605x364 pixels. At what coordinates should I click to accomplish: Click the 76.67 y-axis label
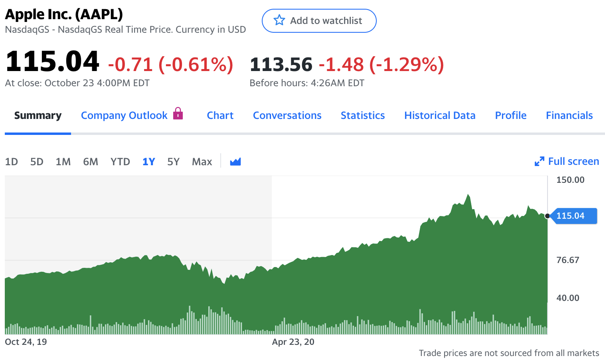pos(567,260)
